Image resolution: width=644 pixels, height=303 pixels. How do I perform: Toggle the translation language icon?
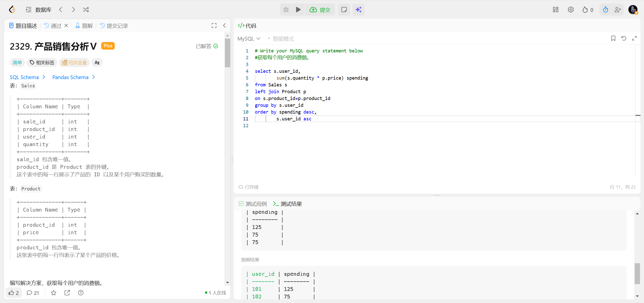coord(97,62)
